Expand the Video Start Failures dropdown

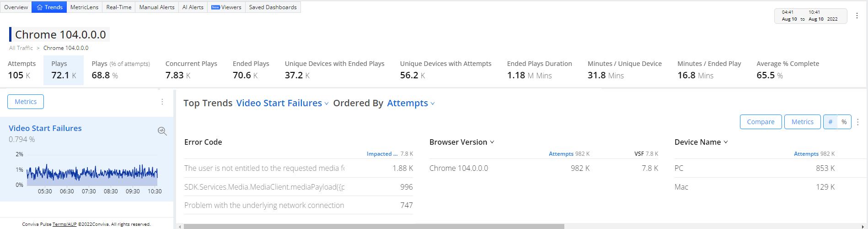282,104
